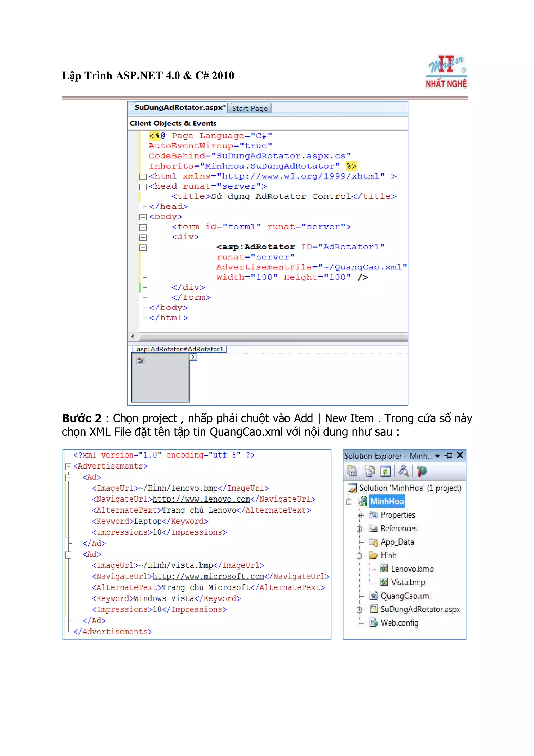Click the Show All Files toolbar icon
Screen dimensions: 534x756
(x=370, y=471)
